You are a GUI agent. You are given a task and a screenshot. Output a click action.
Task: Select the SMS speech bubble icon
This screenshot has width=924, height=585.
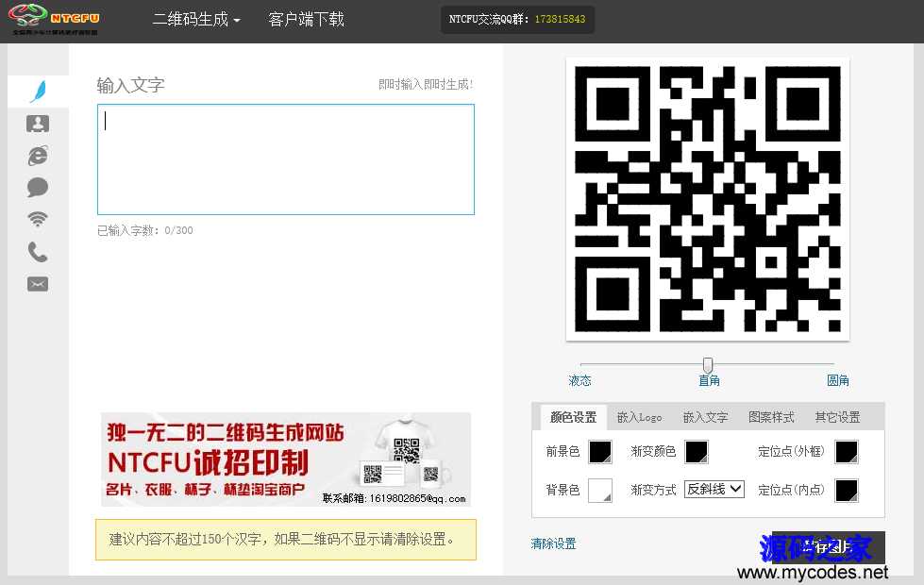tap(38, 188)
